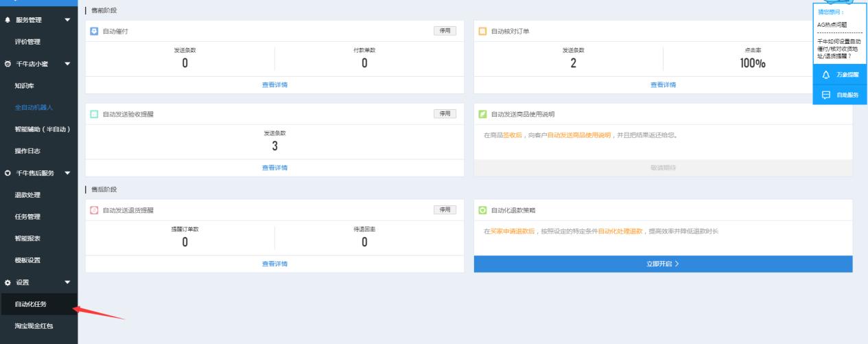This screenshot has height=344, width=868.
Task: Click the 自动催付 card title
Action: (115, 32)
